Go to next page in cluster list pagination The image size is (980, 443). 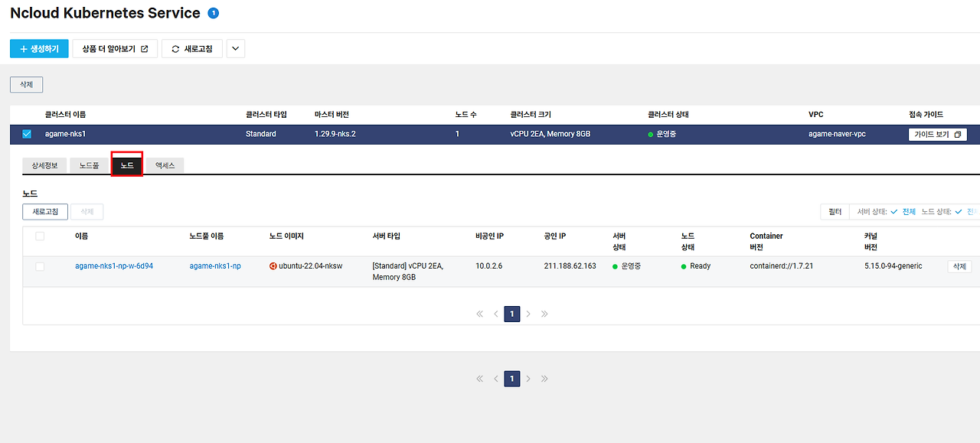528,379
